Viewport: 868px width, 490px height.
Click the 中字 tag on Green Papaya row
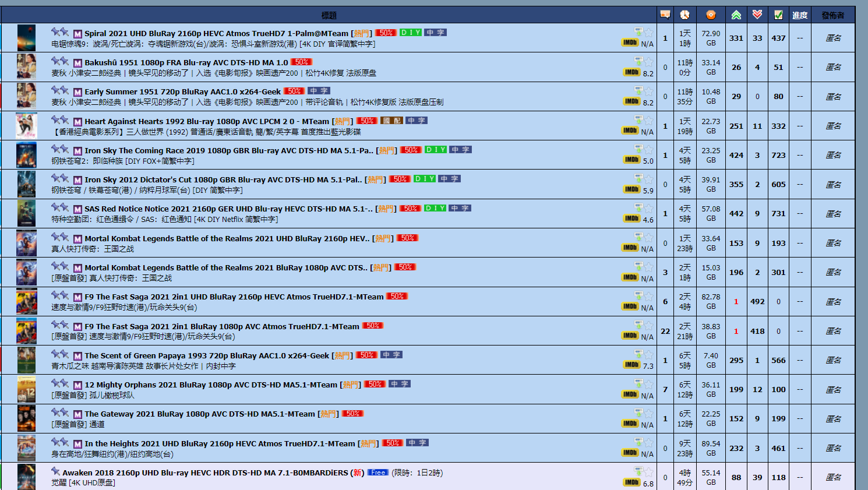coord(391,355)
